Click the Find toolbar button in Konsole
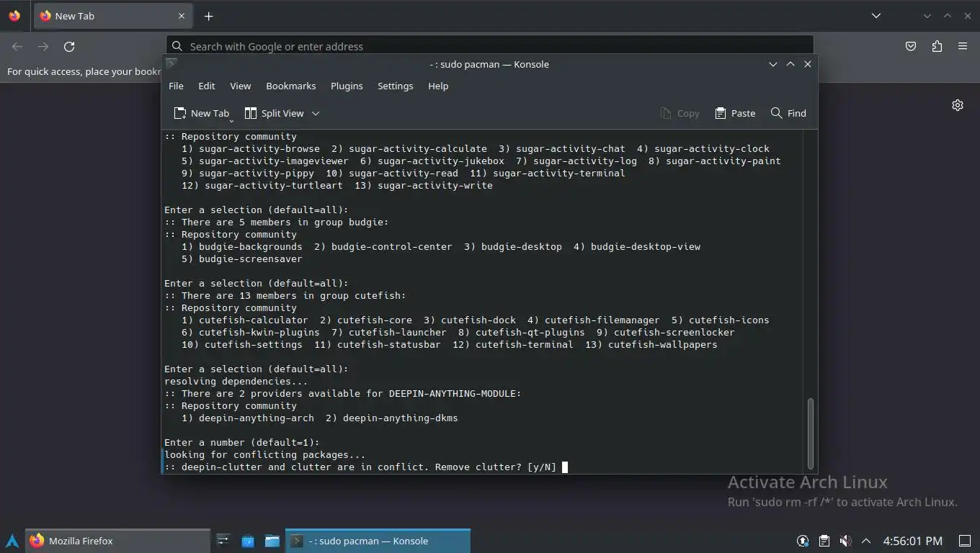 [x=788, y=113]
